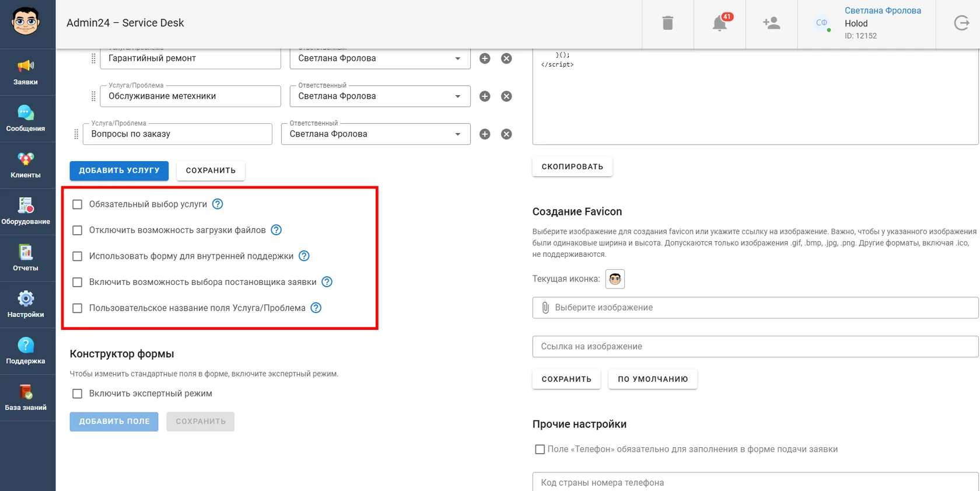The height and width of the screenshot is (491, 980).
Task: Tick Отключить возможность загрузки файлов
Action: point(77,230)
